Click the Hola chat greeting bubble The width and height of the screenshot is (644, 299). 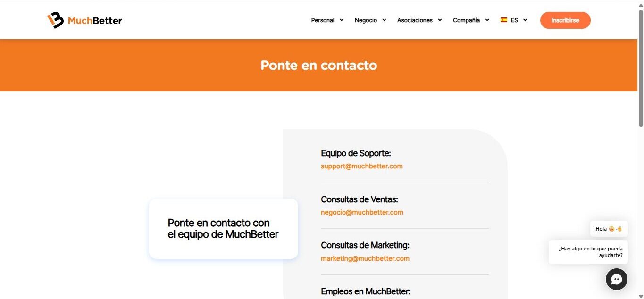pos(609,229)
